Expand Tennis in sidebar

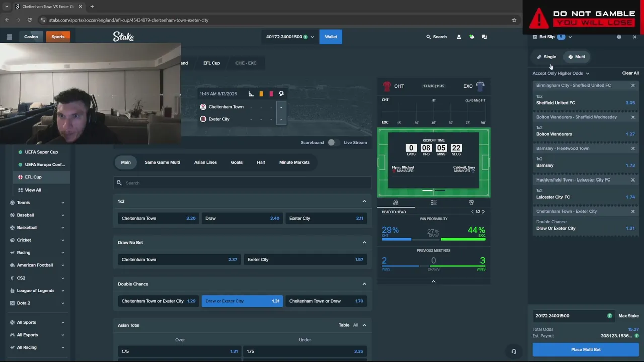coord(63,203)
